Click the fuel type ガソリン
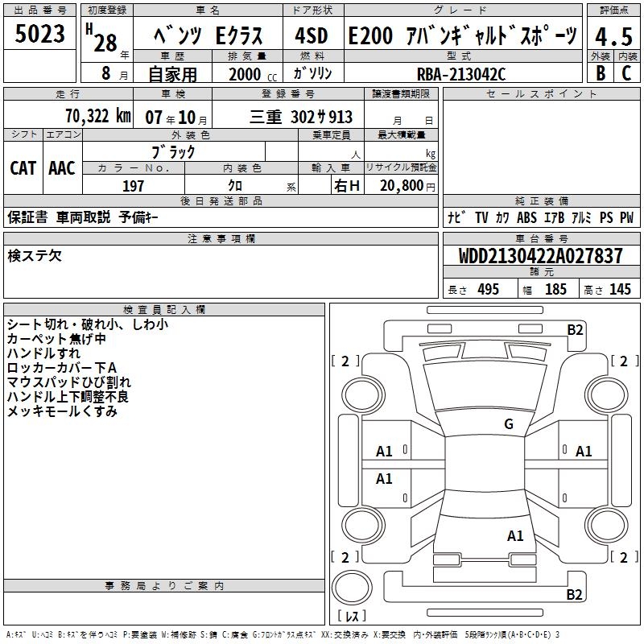 [312, 73]
